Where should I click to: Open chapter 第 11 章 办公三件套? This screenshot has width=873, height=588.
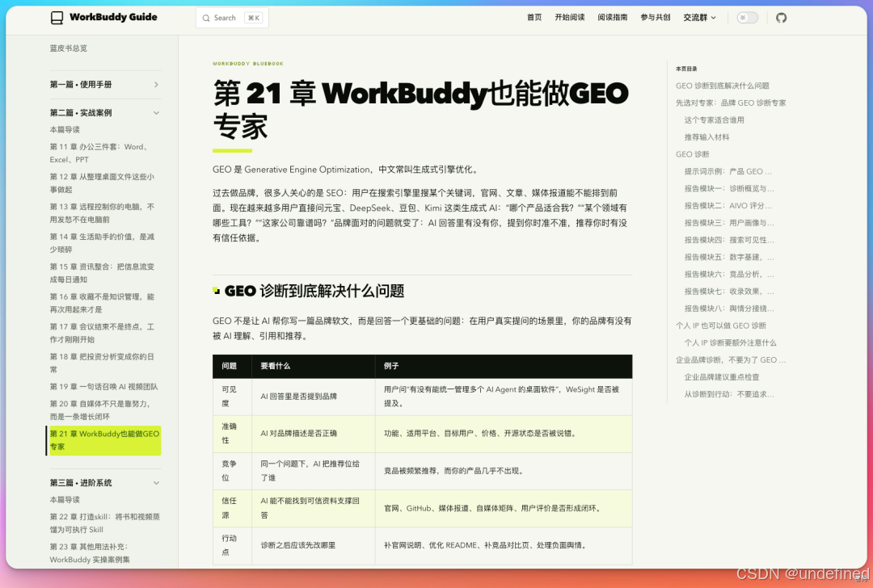click(x=99, y=153)
